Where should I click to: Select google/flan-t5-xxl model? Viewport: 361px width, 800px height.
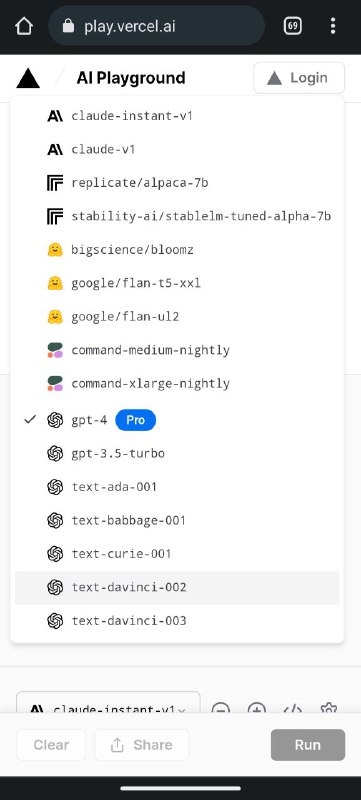tap(177, 283)
